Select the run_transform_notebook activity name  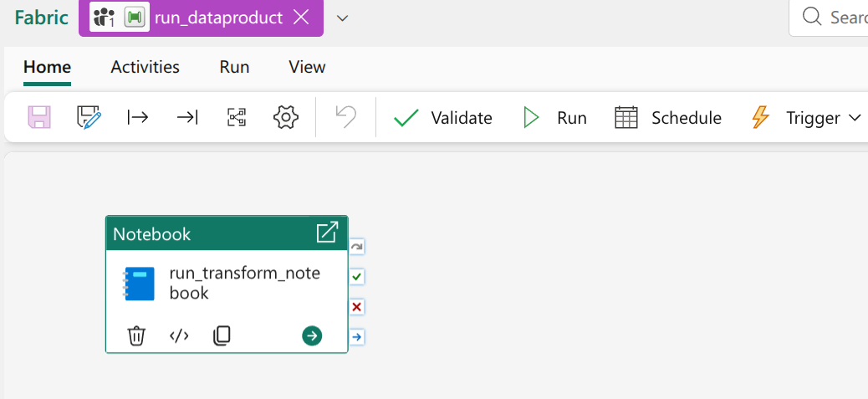[245, 283]
